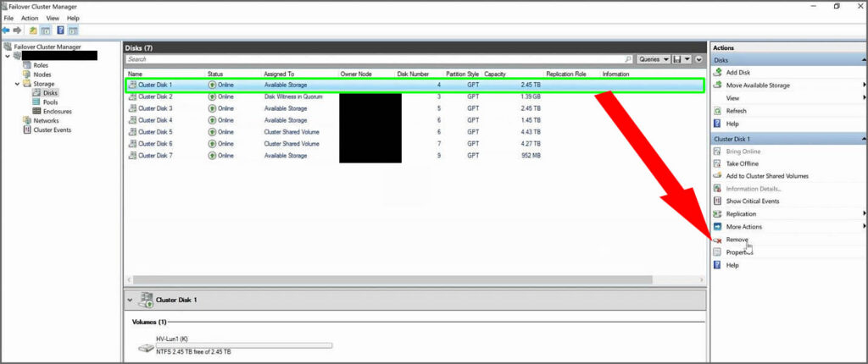Toggle the action pane toolbar icon
868x364 pixels.
[x=73, y=30]
